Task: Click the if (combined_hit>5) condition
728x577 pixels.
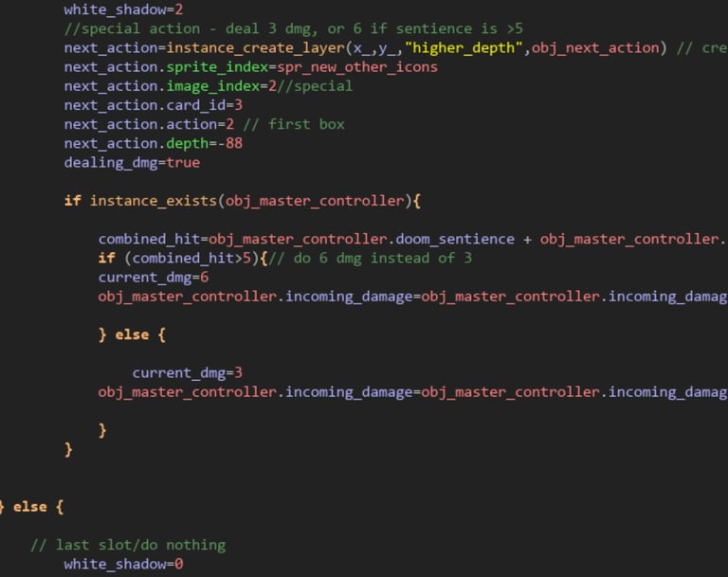Action: pos(179,258)
